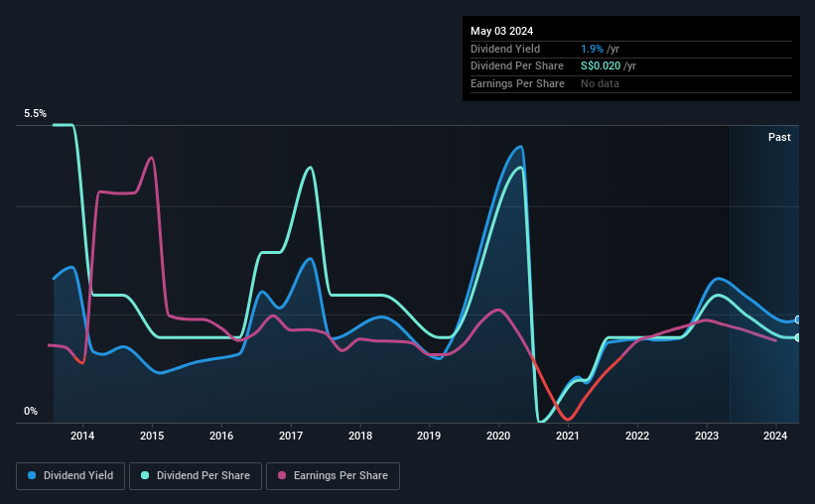815x504 pixels.
Task: Click the 2021 x-axis label
Action: [x=568, y=436]
